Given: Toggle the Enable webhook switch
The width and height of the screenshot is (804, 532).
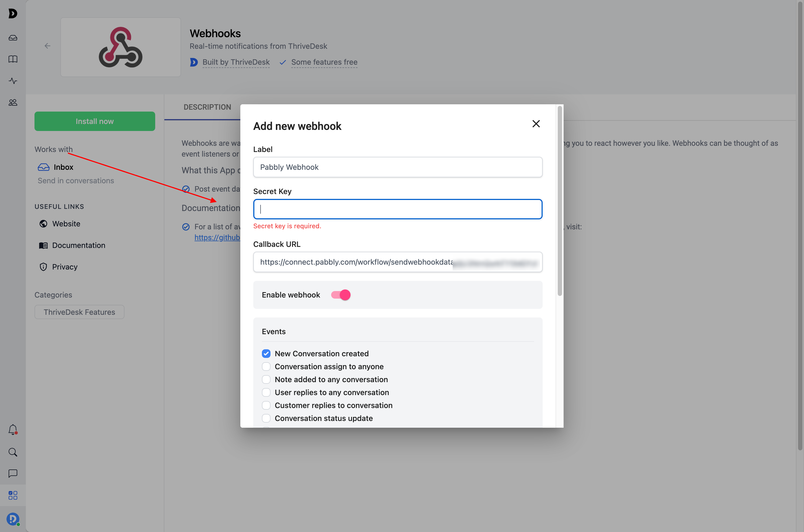Looking at the screenshot, I should click(341, 295).
